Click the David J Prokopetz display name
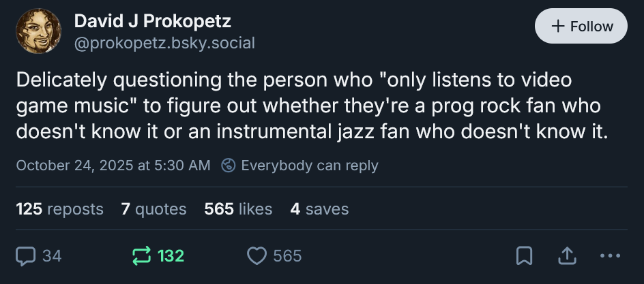This screenshot has height=284, width=644. click(x=152, y=21)
